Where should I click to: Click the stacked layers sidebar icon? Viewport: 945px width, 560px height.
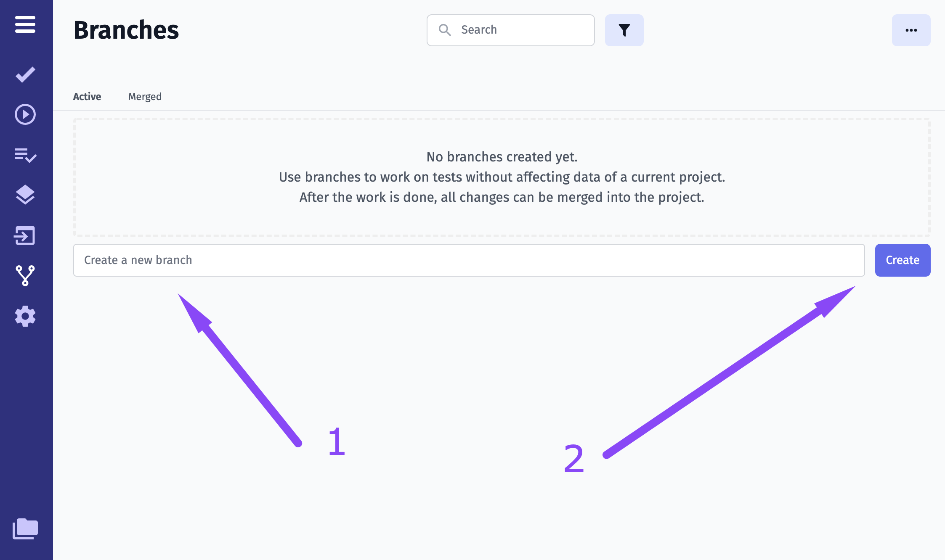pos(25,195)
